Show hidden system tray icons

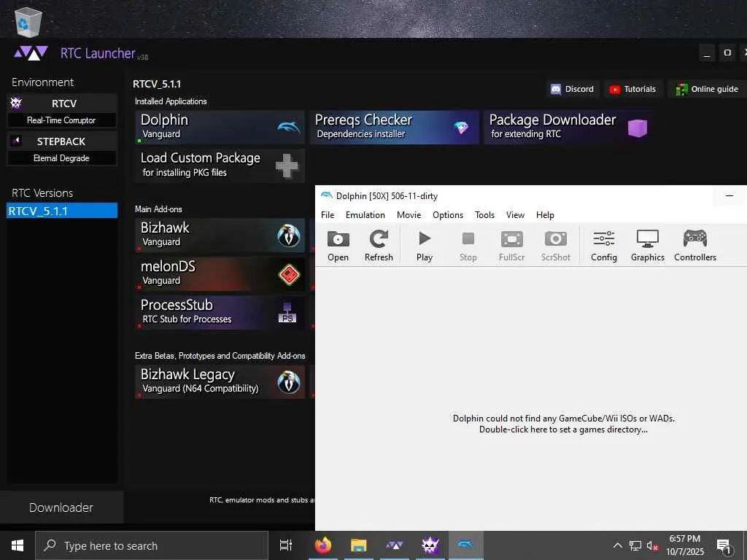(617, 545)
